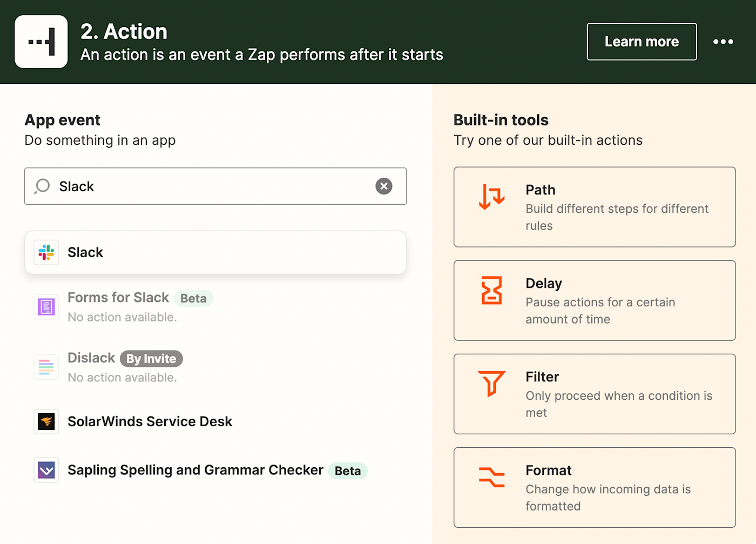756x544 pixels.
Task: Open the three-dot more options menu
Action: pos(723,42)
